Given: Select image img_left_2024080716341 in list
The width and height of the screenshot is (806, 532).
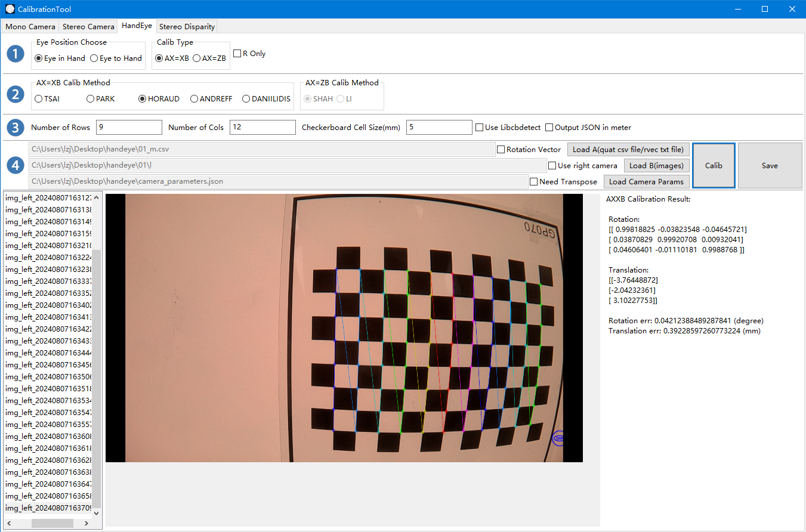Looking at the screenshot, I should (x=48, y=317).
